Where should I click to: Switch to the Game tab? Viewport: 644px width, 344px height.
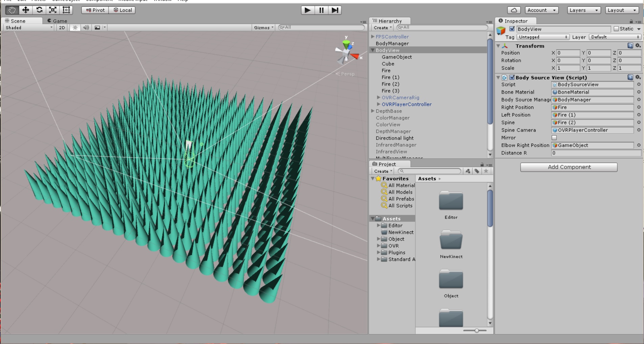pos(57,21)
